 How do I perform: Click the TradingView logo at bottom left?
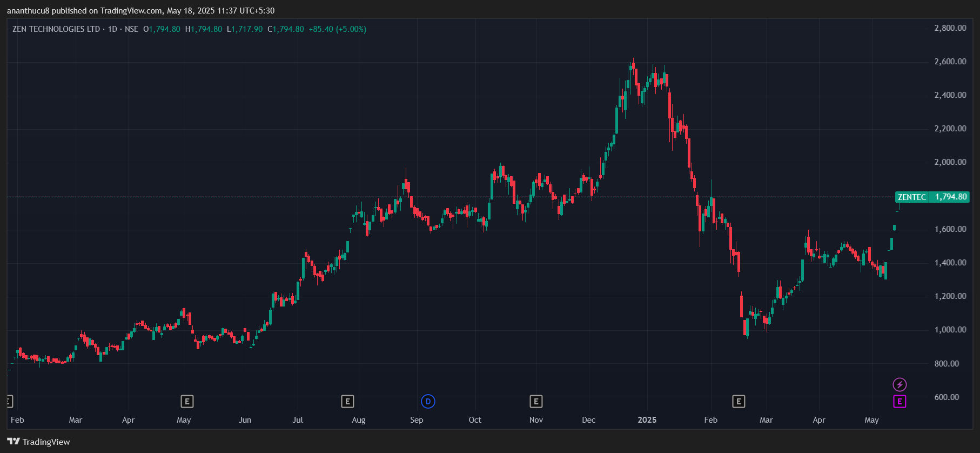pos(39,442)
